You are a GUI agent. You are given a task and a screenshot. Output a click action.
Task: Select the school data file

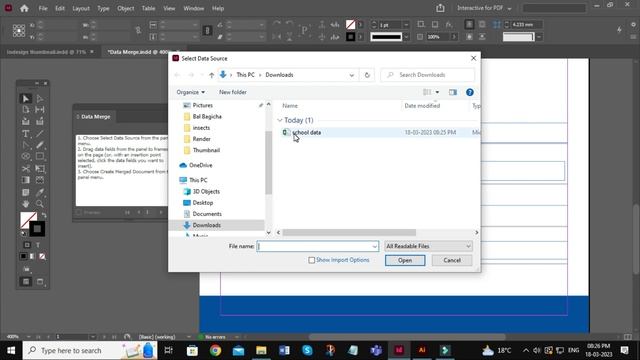tap(306, 132)
